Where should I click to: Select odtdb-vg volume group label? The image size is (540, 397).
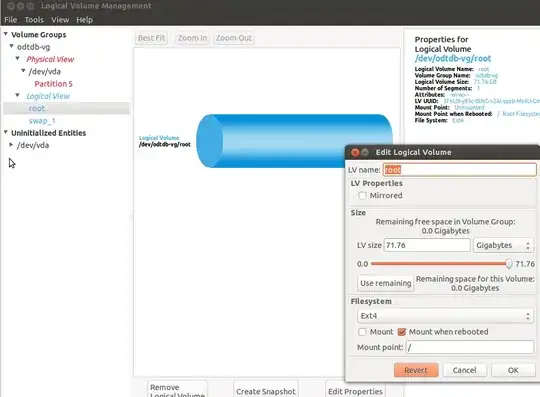(x=33, y=47)
